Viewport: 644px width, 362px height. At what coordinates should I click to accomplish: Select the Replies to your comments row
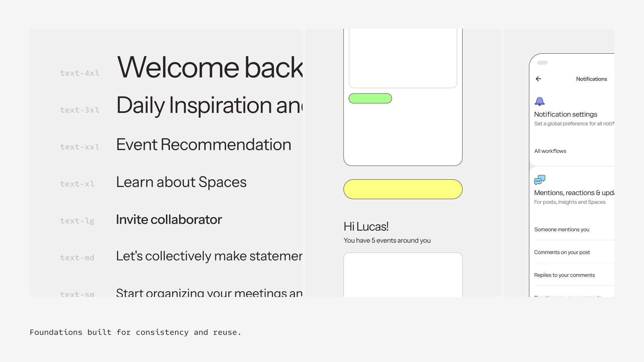[x=574, y=275]
